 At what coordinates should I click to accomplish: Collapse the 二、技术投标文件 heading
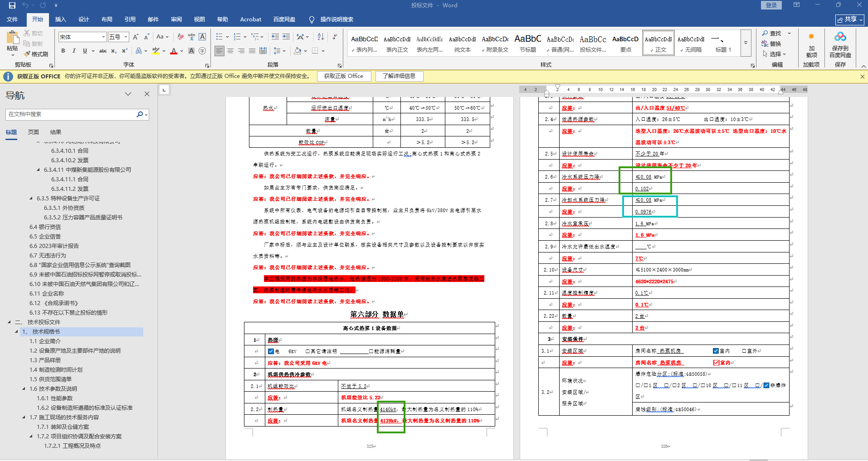[x=10, y=322]
